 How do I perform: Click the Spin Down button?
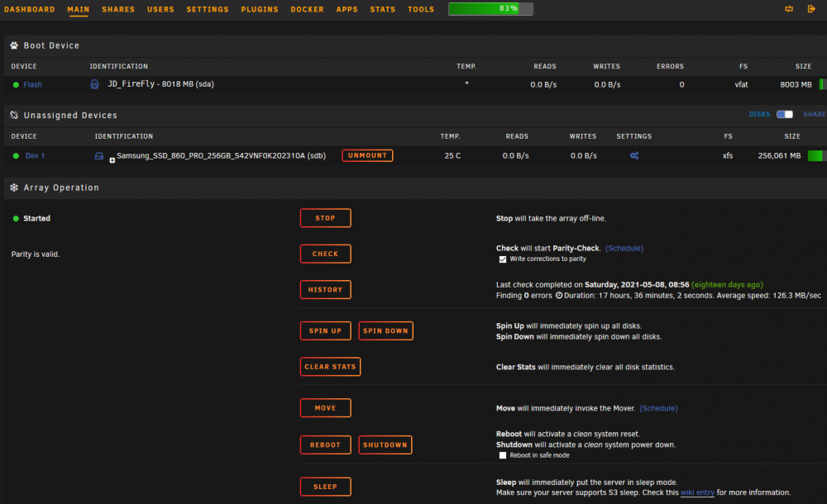[385, 331]
